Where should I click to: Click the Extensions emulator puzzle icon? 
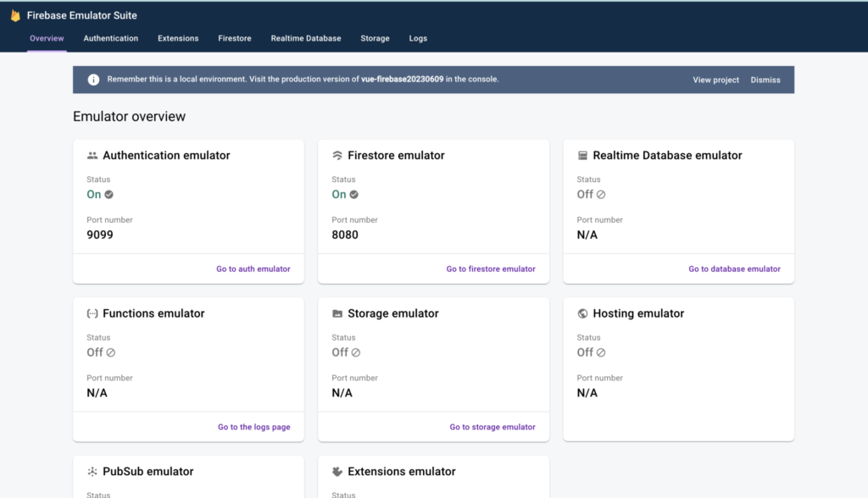point(337,472)
